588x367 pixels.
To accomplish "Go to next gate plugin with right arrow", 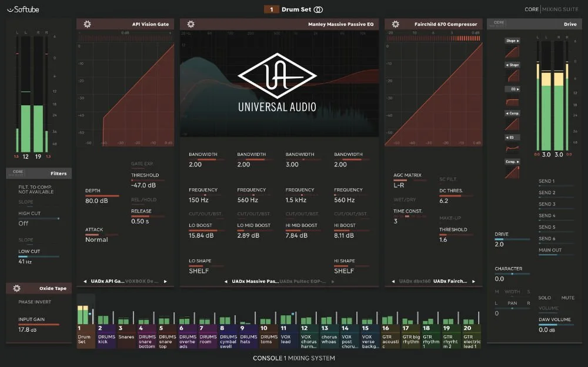I will [165, 281].
